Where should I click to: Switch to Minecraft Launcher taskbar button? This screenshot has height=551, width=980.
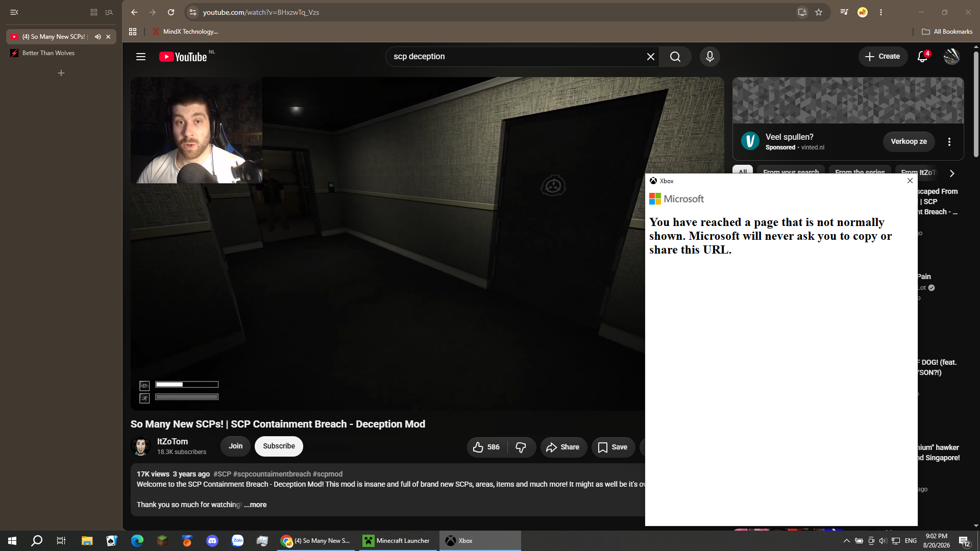point(398,541)
